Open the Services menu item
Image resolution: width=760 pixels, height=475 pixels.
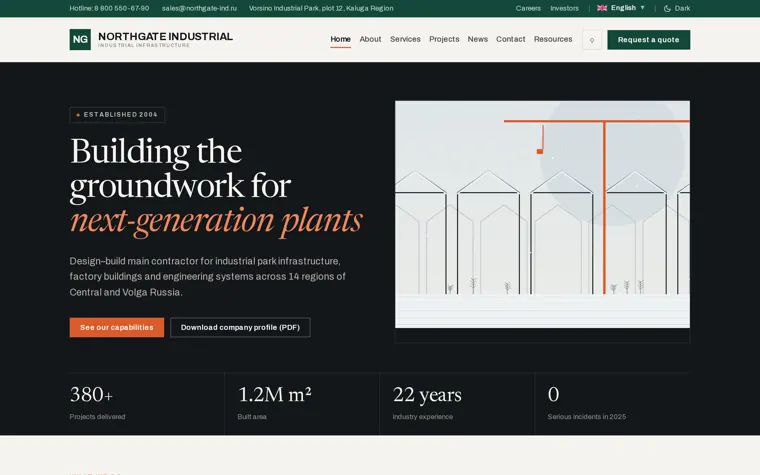405,39
